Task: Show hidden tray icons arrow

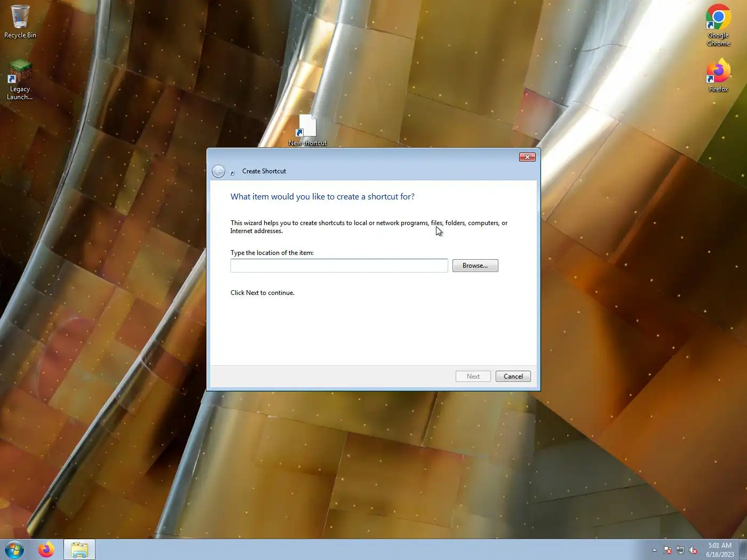Action: (x=654, y=550)
